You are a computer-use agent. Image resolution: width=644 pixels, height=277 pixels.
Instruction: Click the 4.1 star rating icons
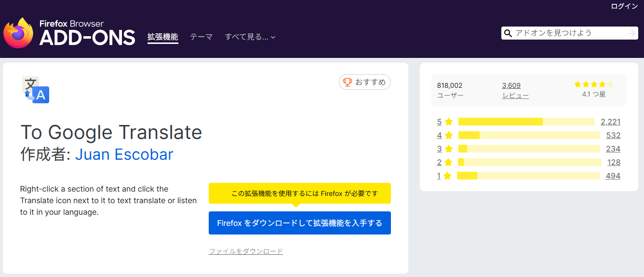coord(594,84)
